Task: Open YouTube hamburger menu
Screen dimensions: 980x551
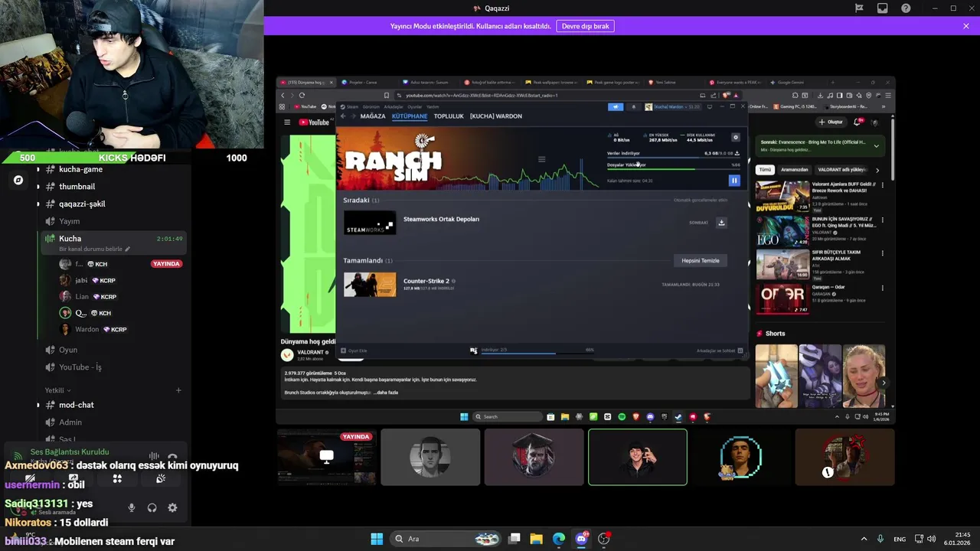Action: (287, 122)
